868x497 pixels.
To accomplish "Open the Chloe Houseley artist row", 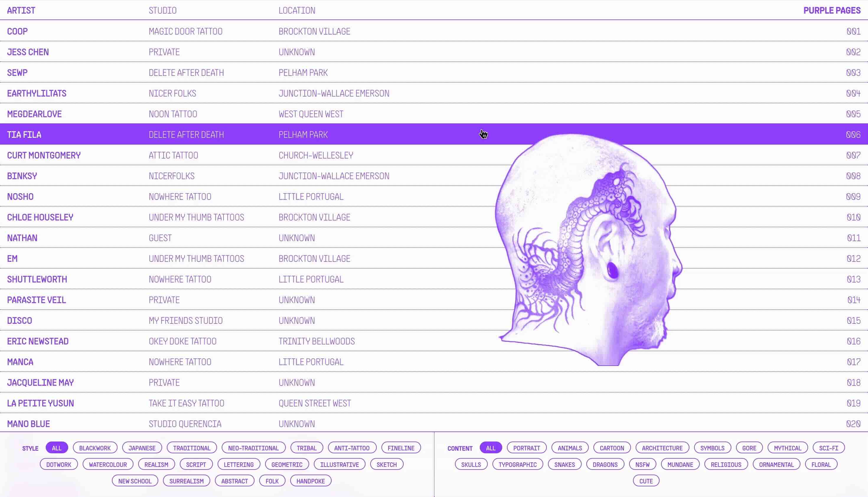I will (434, 217).
